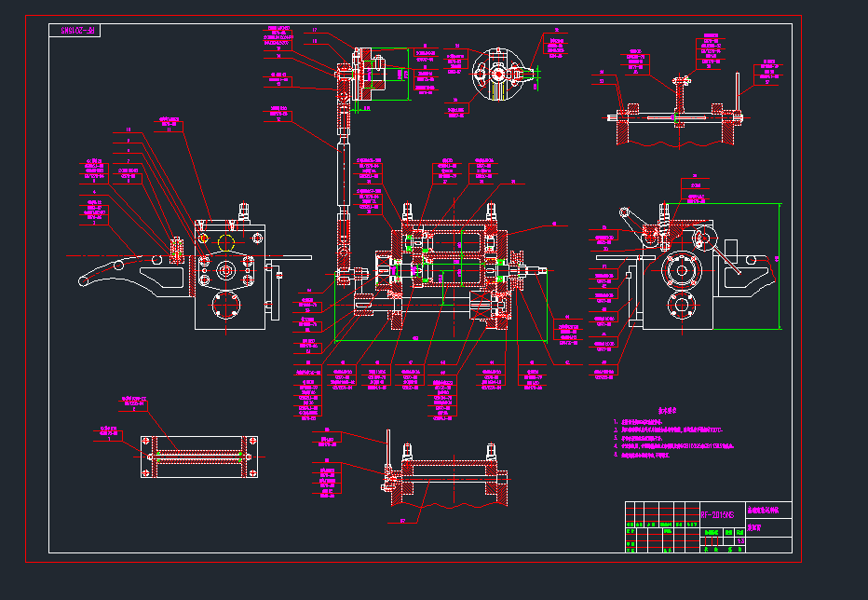Screen dimensions: 868x600
Task: Click the main central assembly section view
Action: (x=447, y=270)
